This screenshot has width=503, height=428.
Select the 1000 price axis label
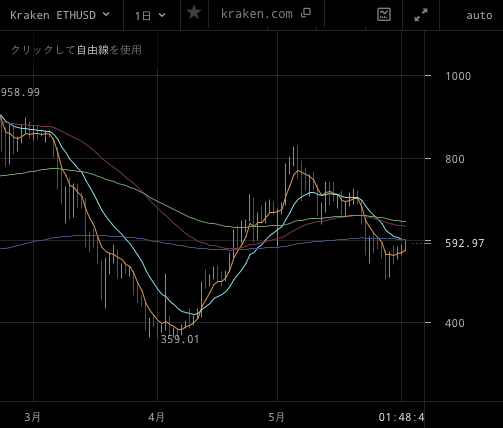point(458,76)
